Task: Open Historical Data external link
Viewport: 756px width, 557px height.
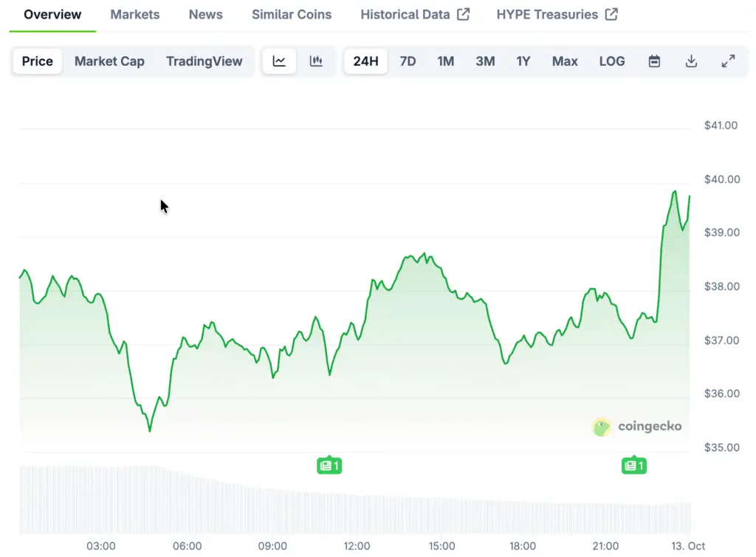Action: [414, 14]
